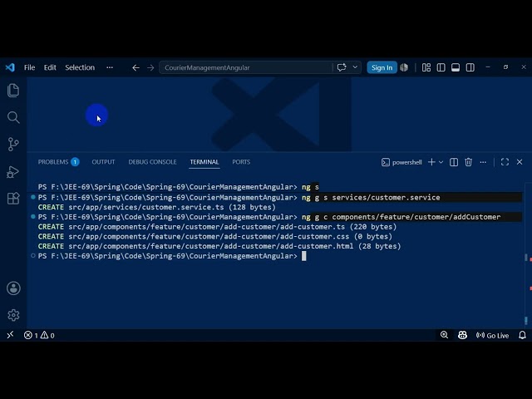This screenshot has height=399, width=532.
Task: Click the problems count badge
Action: pos(75,162)
